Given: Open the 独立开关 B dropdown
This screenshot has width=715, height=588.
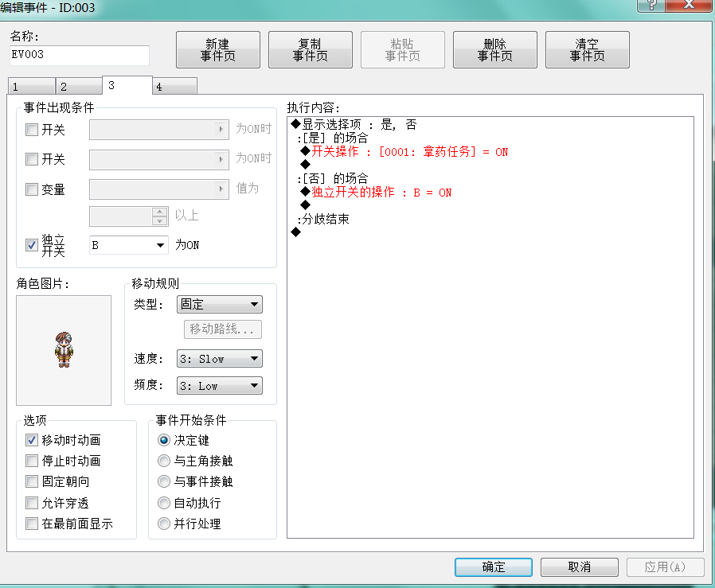Looking at the screenshot, I should coord(129,245).
